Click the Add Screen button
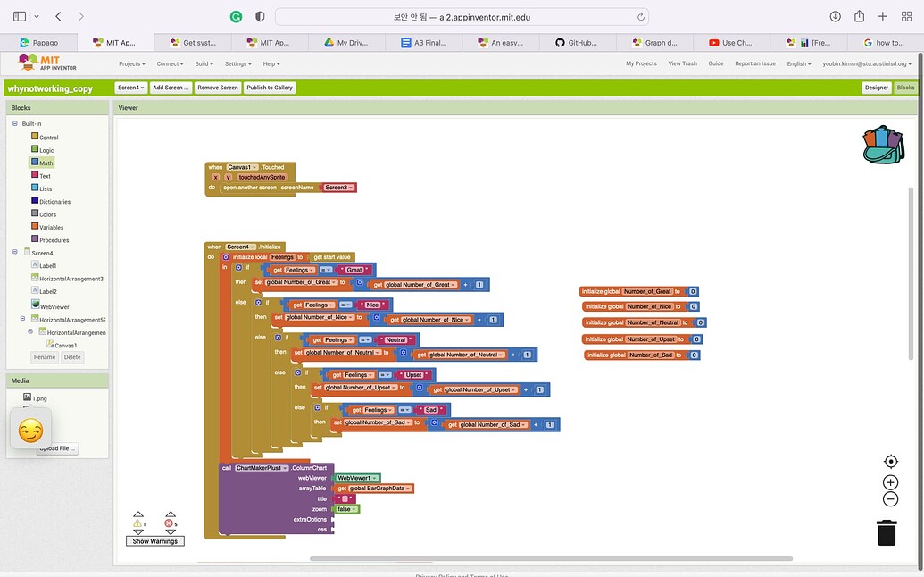Screen dimensions: 924x577 point(171,88)
